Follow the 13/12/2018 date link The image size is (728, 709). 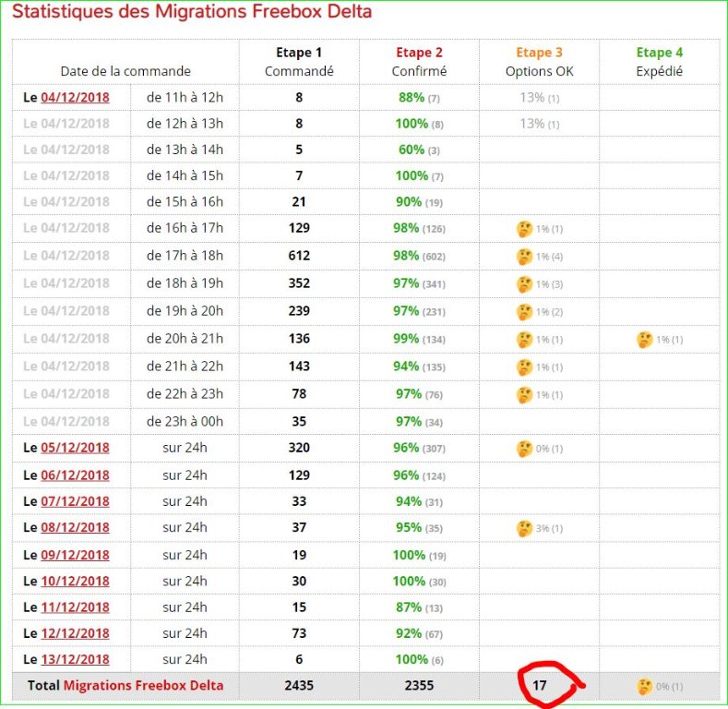click(75, 659)
